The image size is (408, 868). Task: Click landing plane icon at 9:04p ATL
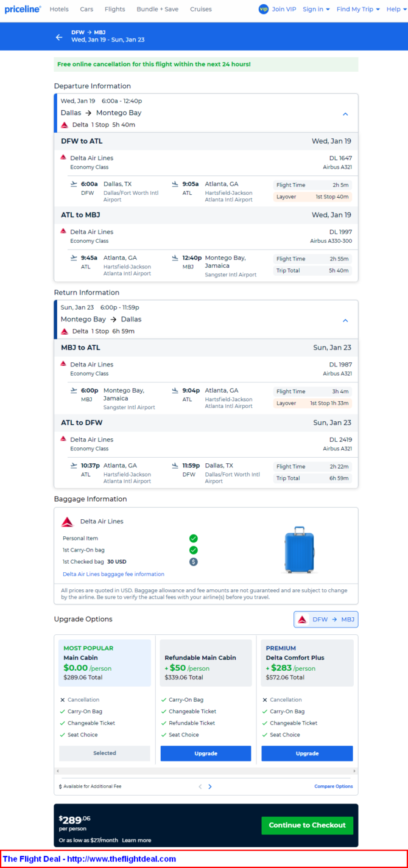tap(175, 391)
